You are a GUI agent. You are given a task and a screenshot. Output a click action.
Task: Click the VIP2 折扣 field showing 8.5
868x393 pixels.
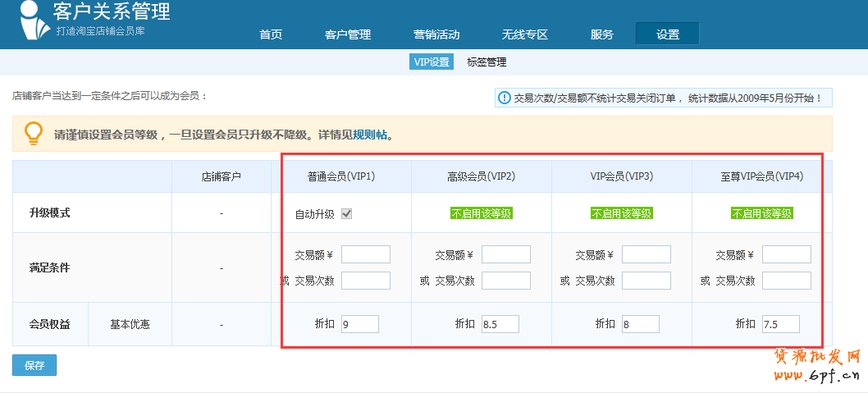tap(500, 324)
